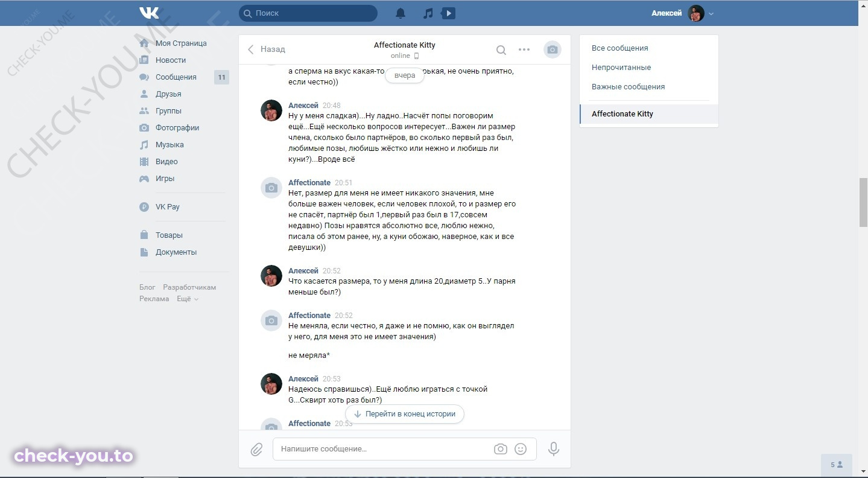Click the search field in header
This screenshot has width=868, height=478.
click(x=308, y=13)
